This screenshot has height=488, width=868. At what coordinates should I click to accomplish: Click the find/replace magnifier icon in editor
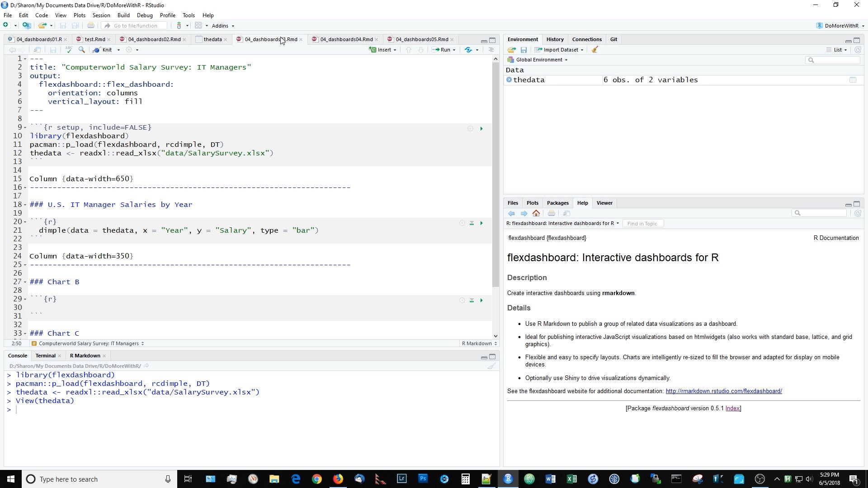pyautogui.click(x=82, y=50)
